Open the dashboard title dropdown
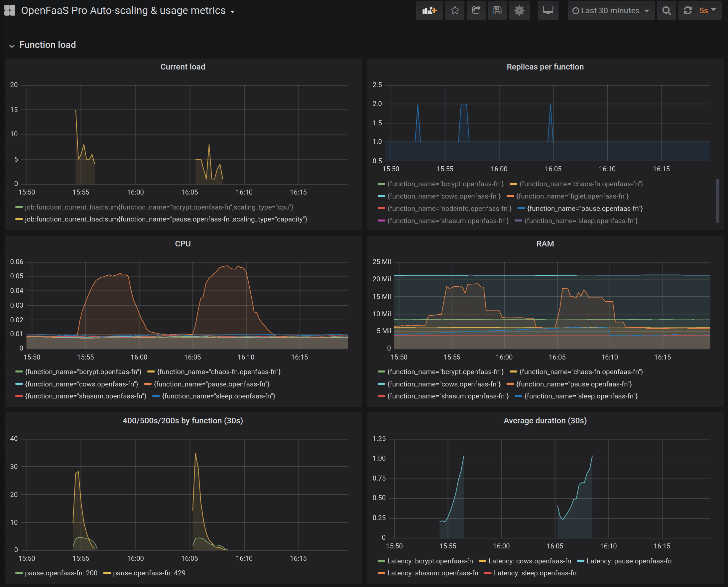The image size is (728, 587). coord(128,11)
